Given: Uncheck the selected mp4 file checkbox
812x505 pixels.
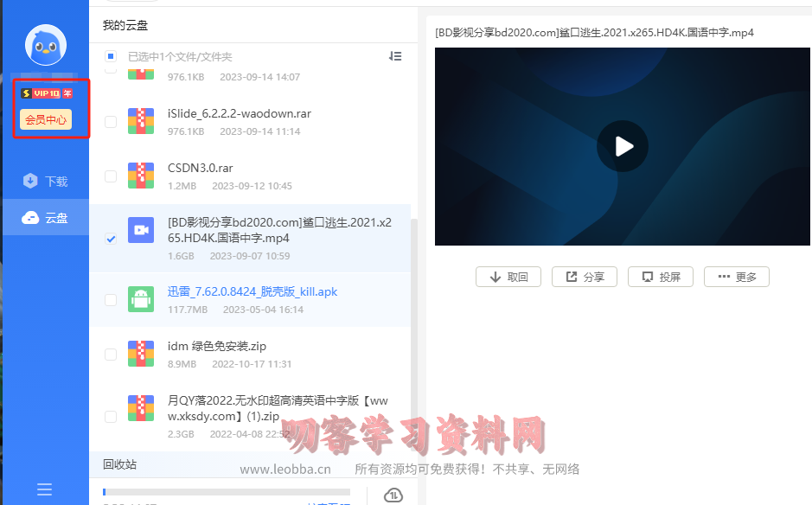Looking at the screenshot, I should 111,239.
